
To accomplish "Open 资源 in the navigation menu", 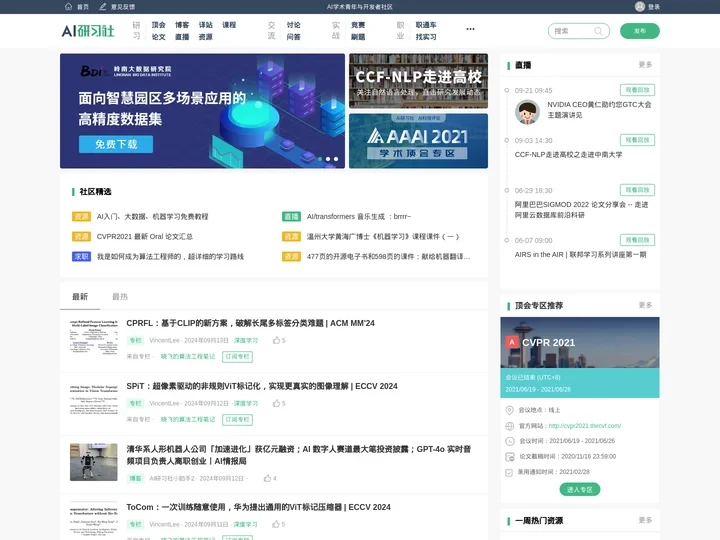I will pyautogui.click(x=205, y=37).
